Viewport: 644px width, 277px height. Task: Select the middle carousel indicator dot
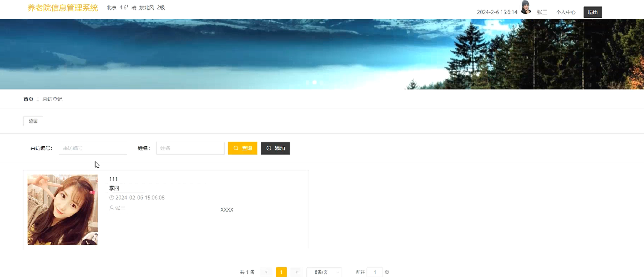coord(315,82)
